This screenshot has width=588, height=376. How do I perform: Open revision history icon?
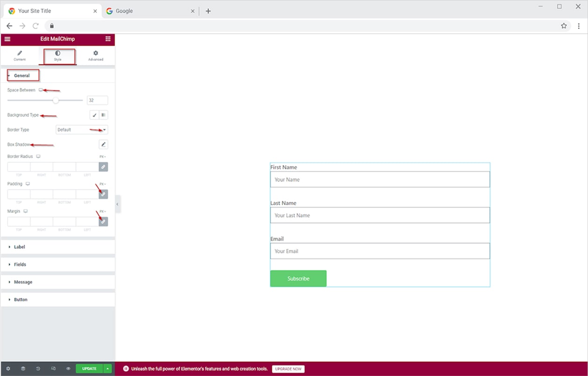[x=38, y=369]
